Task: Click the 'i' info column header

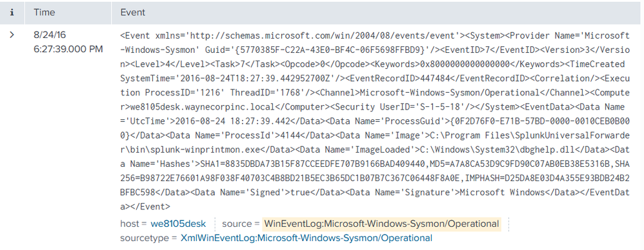Action: [12, 13]
